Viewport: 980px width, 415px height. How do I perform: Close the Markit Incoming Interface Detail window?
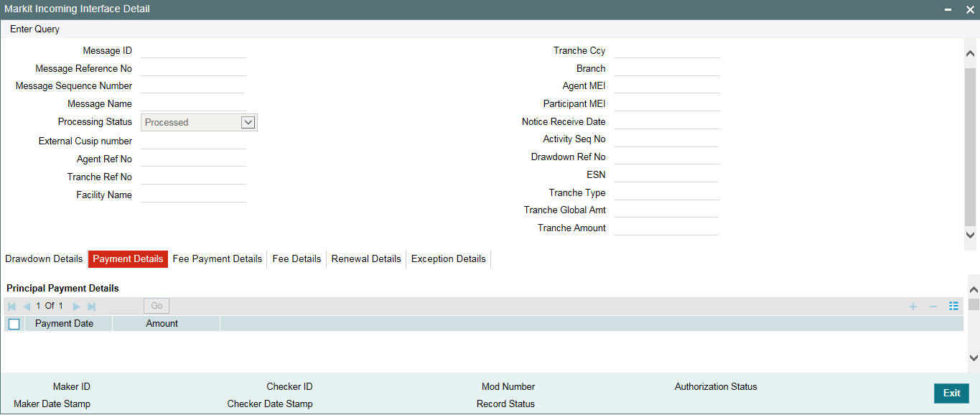[969, 9]
